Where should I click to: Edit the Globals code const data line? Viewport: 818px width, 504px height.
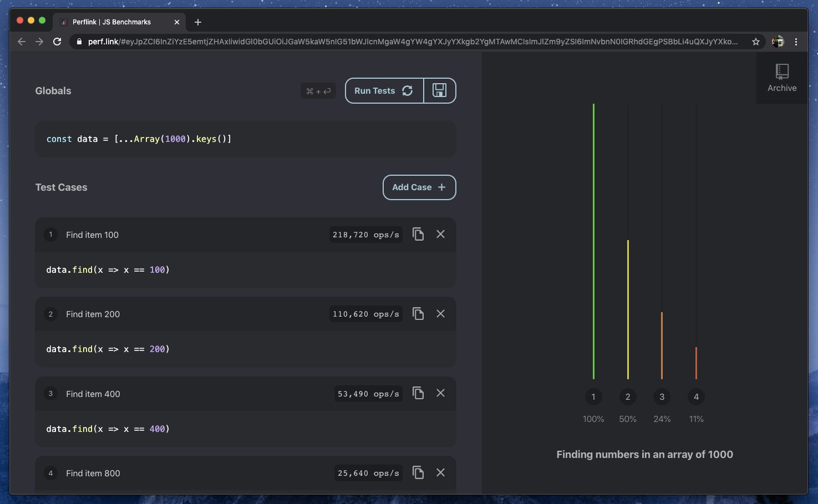[246, 139]
